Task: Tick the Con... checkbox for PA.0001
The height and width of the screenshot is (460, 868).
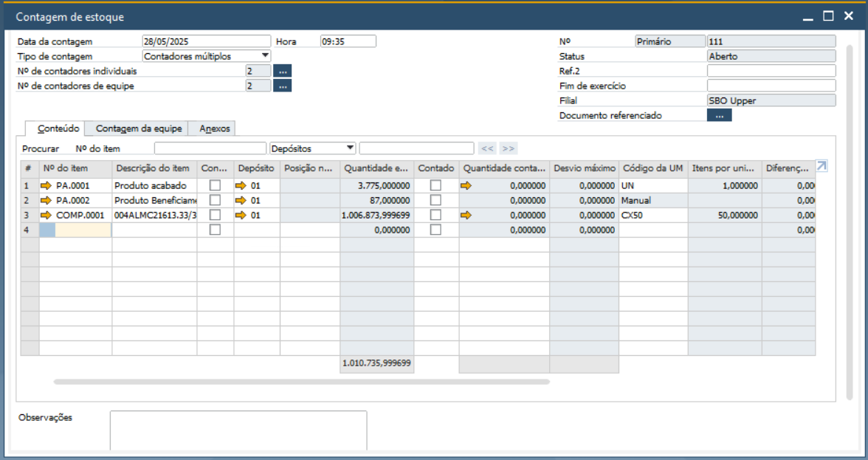Action: (215, 185)
